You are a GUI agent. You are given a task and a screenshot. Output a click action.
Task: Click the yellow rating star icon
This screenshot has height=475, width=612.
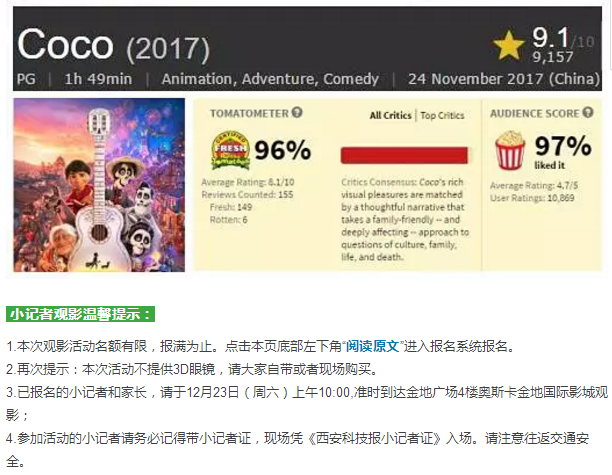(x=509, y=45)
